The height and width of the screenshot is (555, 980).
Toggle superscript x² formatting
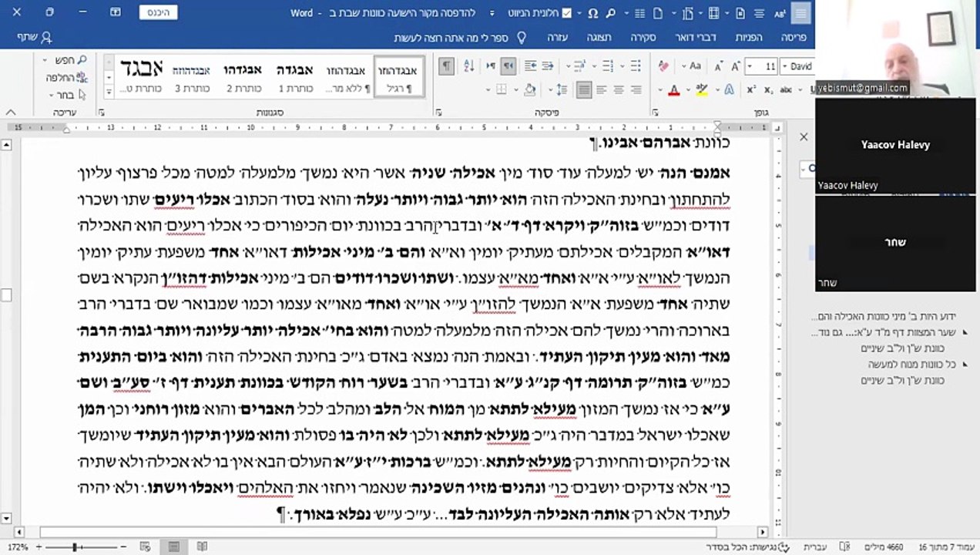751,90
